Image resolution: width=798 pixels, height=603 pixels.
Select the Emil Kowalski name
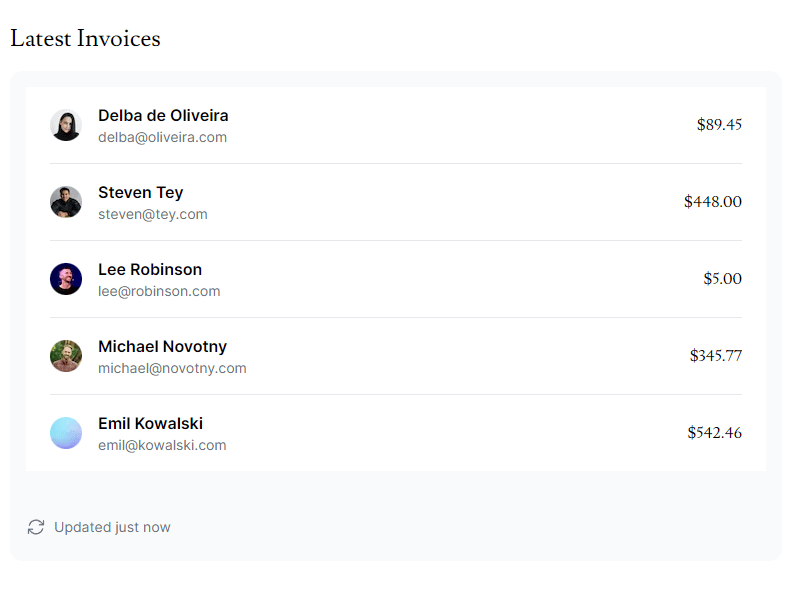150,423
